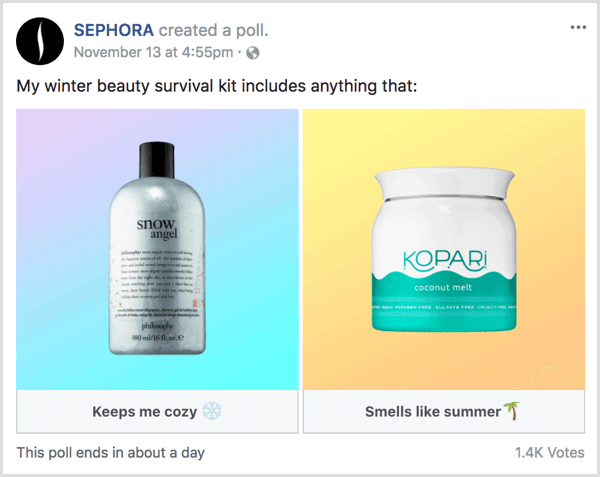Image resolution: width=600 pixels, height=477 pixels.
Task: Click the Sephora profile picture
Action: click(37, 38)
